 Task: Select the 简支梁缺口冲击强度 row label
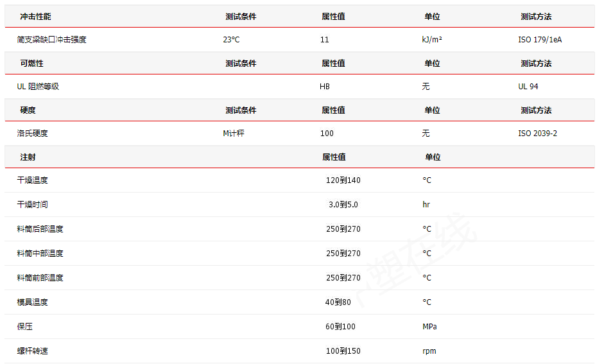tap(51, 40)
